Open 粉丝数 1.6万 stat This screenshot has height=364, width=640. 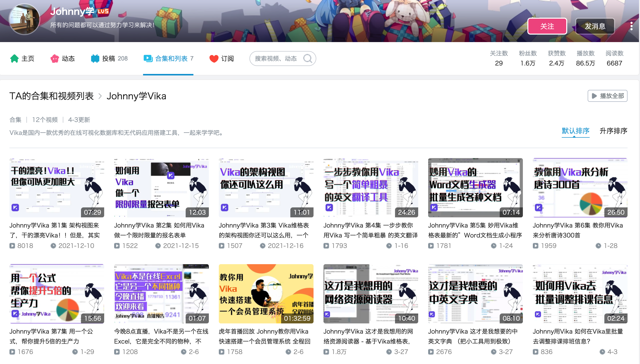point(528,58)
